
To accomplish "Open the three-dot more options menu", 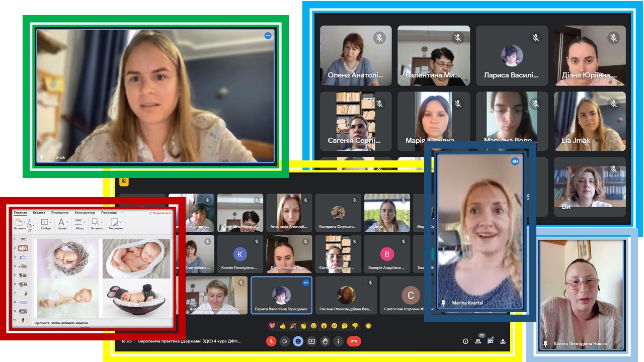I will coord(339,341).
